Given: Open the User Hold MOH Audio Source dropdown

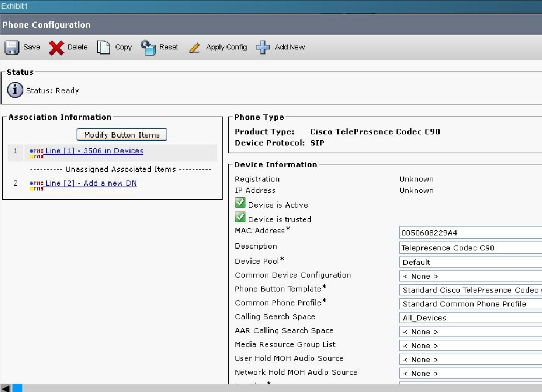Looking at the screenshot, I should [470, 359].
